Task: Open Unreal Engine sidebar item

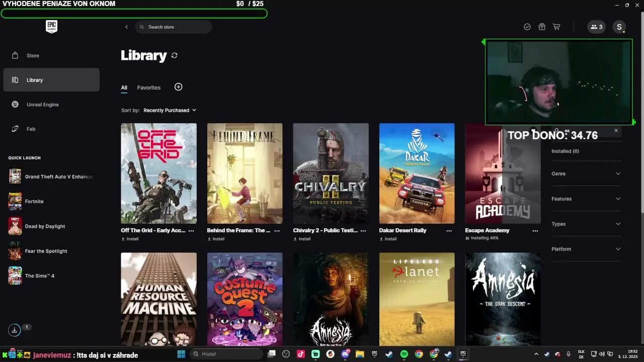Action: click(51, 105)
